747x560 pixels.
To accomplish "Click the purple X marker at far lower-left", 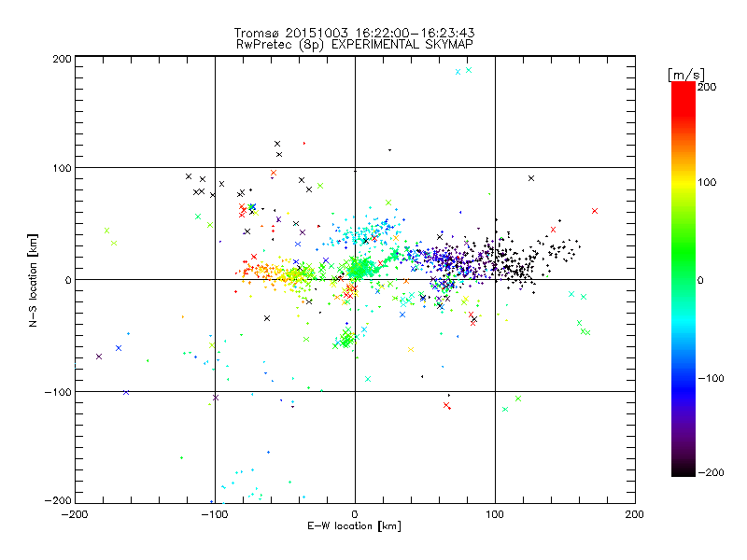I will point(99,357).
